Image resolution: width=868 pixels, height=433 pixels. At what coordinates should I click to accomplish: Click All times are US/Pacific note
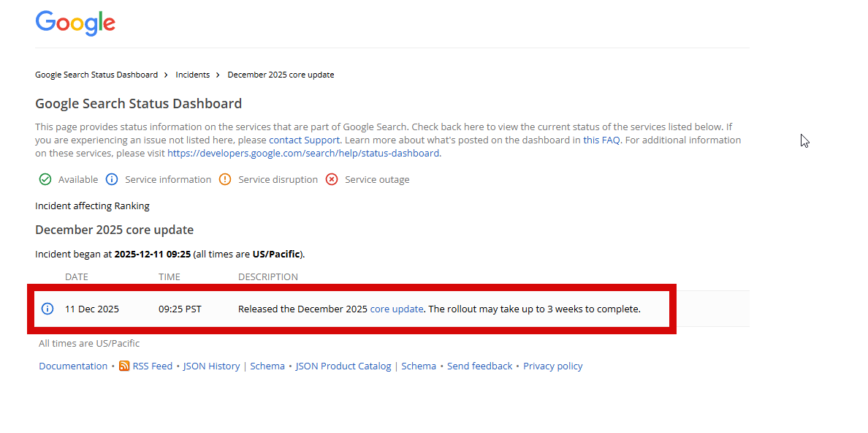coord(89,343)
